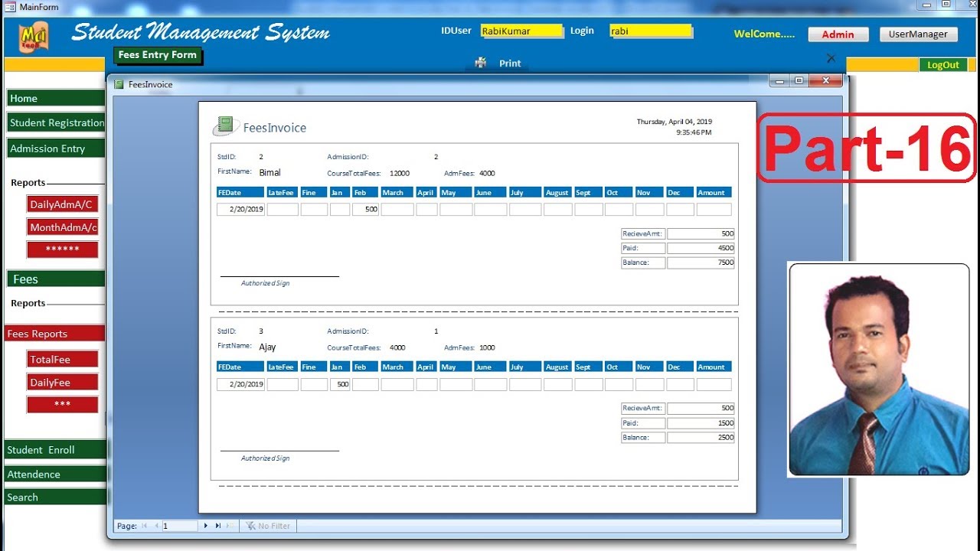Click the No Filter indicator

pos(268,526)
